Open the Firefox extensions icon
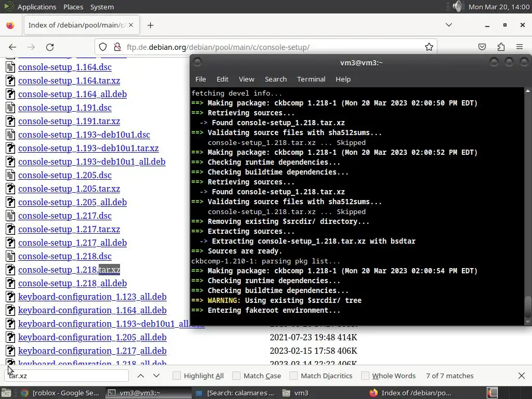 501,47
